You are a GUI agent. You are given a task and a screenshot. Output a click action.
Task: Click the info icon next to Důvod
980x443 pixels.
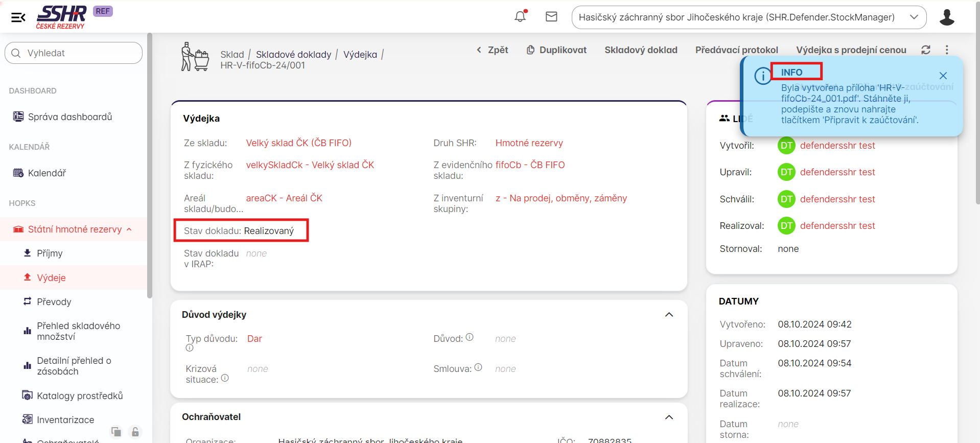pos(470,337)
